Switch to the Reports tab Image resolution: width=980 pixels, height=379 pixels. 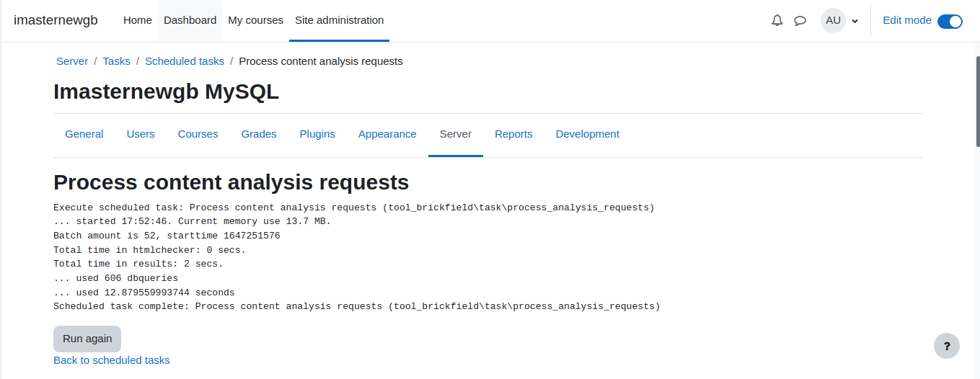[513, 134]
